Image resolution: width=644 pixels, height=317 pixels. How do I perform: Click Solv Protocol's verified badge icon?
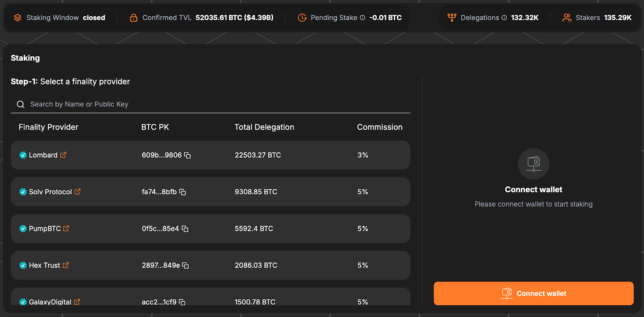[23, 192]
